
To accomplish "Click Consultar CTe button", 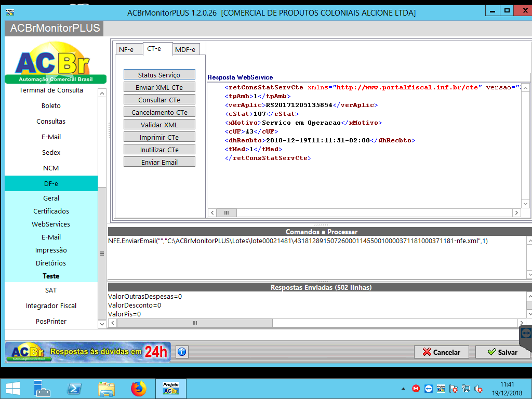I will [159, 100].
